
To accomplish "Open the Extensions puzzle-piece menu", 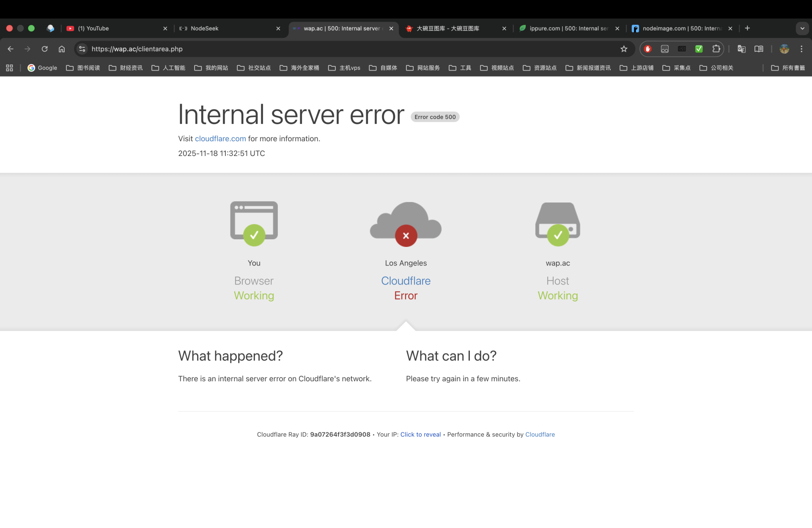I will point(716,49).
